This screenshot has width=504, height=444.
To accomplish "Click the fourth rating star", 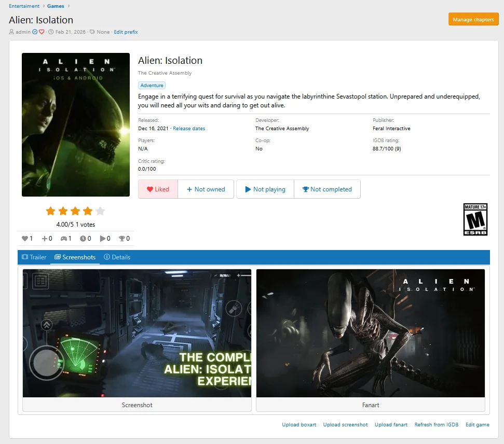I will pyautogui.click(x=88, y=211).
